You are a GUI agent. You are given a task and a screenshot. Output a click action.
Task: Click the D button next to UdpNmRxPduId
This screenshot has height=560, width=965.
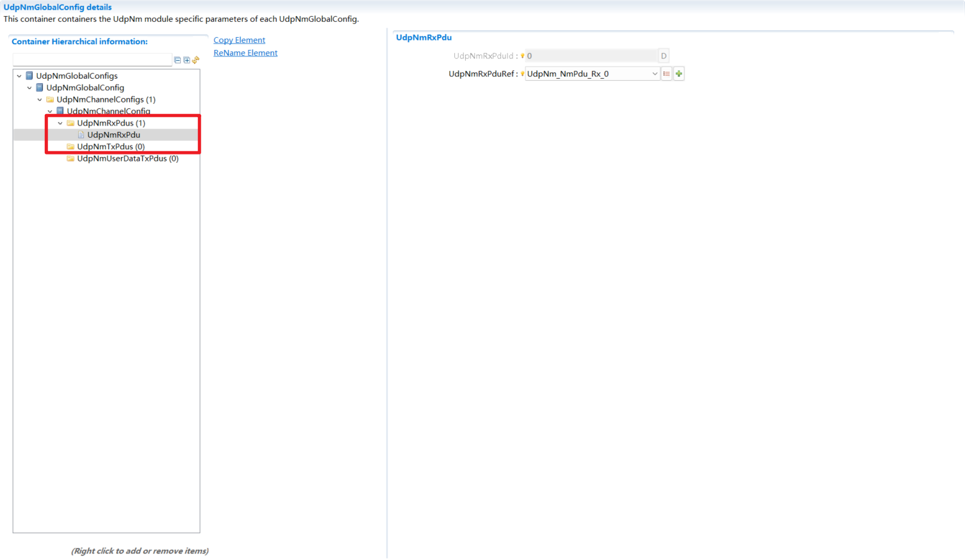[664, 56]
